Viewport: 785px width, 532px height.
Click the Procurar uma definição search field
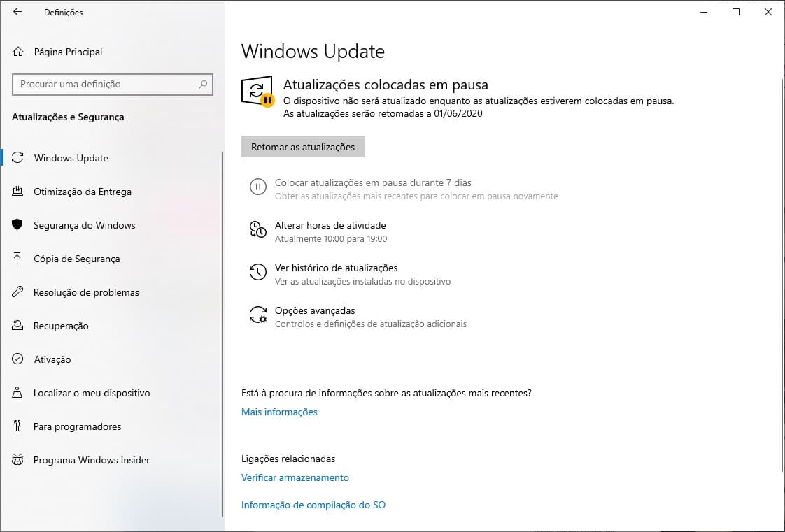[113, 85]
